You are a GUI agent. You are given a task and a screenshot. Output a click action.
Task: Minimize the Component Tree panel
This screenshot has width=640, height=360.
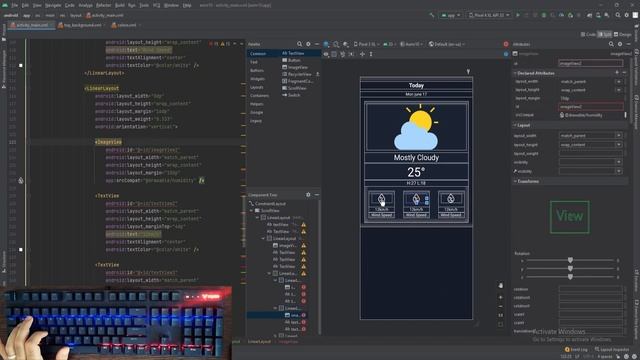point(317,195)
